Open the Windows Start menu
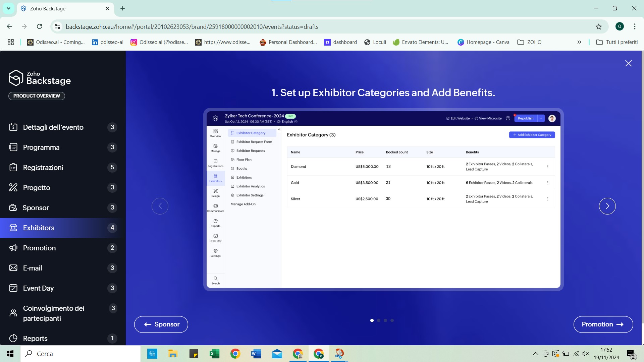The image size is (644, 362). [10, 354]
